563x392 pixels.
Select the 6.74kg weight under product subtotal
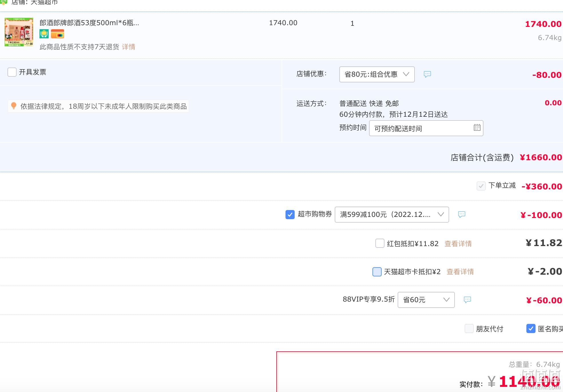click(x=550, y=38)
